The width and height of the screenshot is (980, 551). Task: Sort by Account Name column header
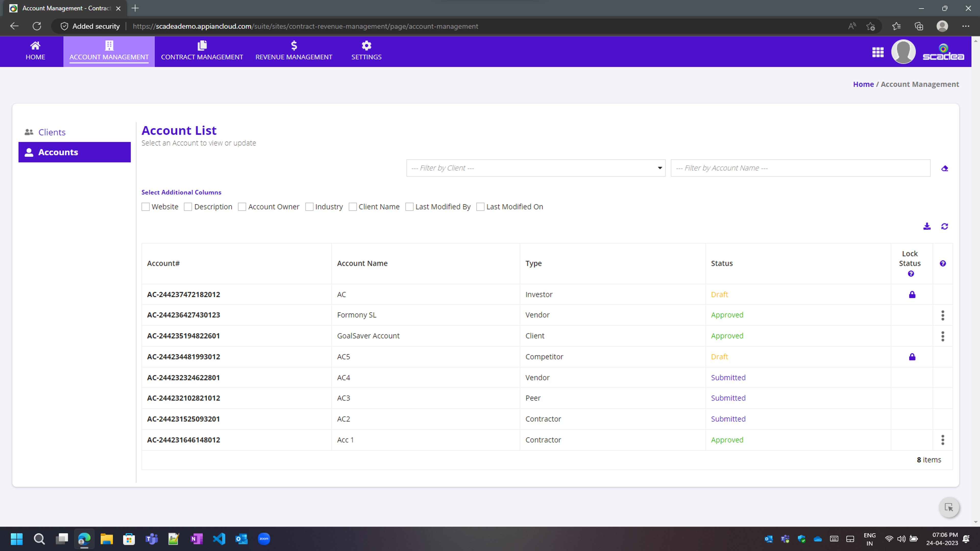(x=362, y=263)
